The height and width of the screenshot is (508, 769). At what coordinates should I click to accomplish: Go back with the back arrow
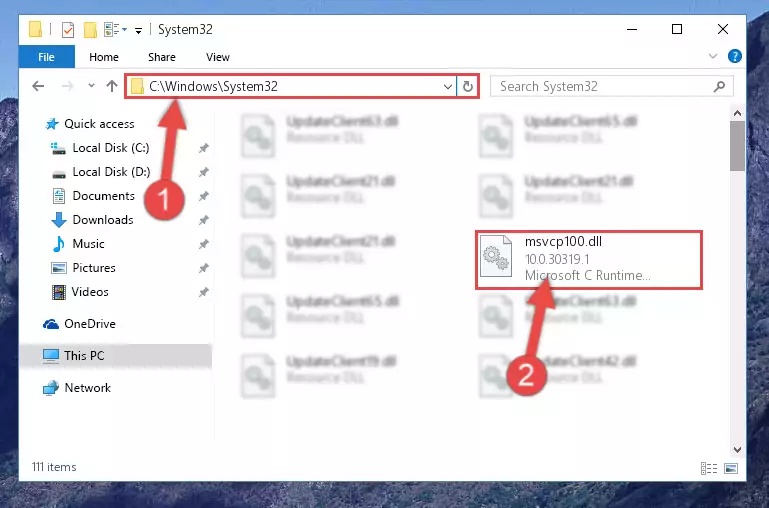click(38, 86)
